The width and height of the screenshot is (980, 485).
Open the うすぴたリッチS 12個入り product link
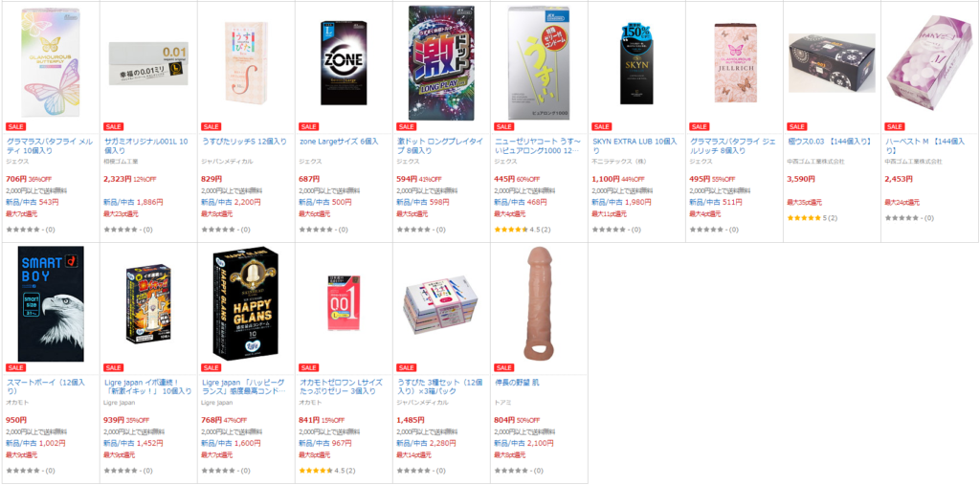pyautogui.click(x=244, y=142)
